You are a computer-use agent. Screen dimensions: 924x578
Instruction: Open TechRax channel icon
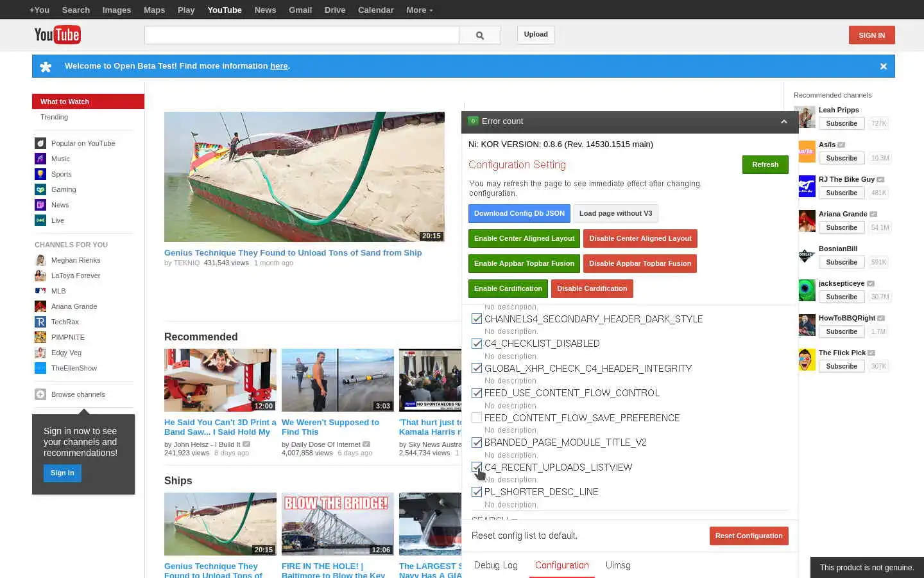coord(40,322)
